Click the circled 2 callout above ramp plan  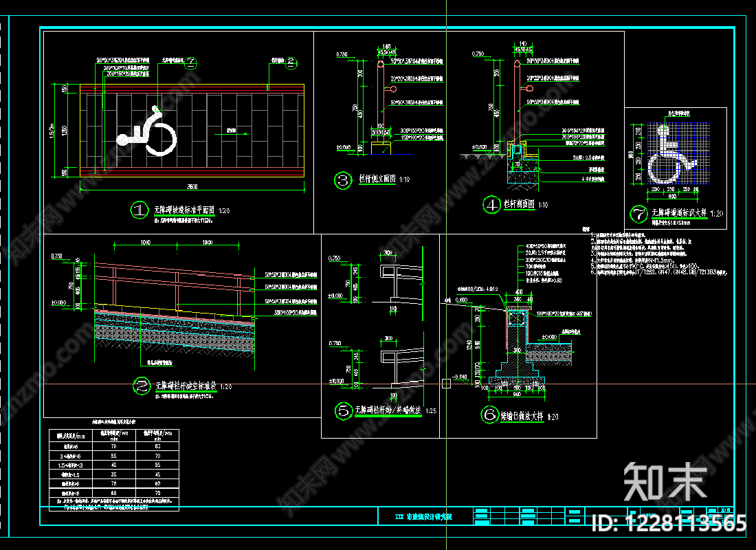(291, 63)
